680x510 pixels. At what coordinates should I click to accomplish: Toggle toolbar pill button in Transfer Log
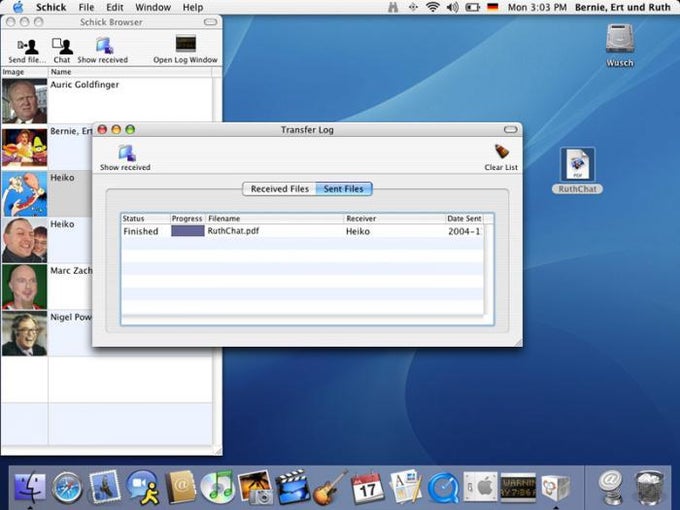(510, 130)
